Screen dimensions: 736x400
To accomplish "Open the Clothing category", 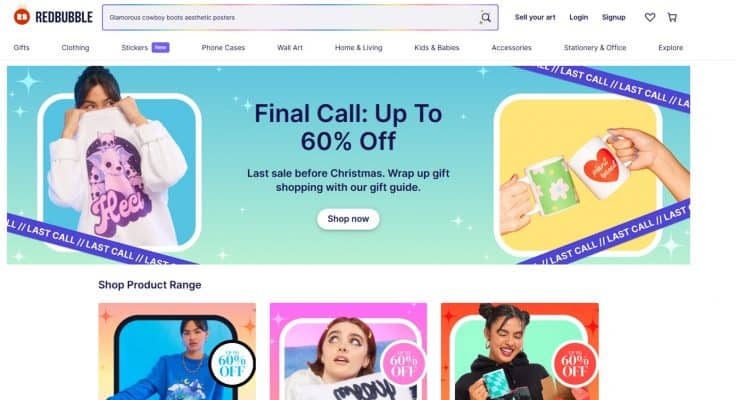I will point(75,47).
